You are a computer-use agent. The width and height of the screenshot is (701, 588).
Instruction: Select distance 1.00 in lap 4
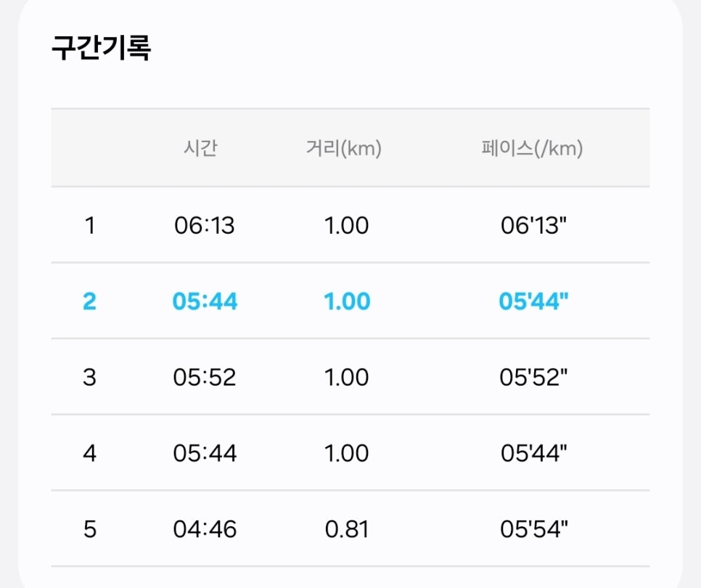coord(346,454)
